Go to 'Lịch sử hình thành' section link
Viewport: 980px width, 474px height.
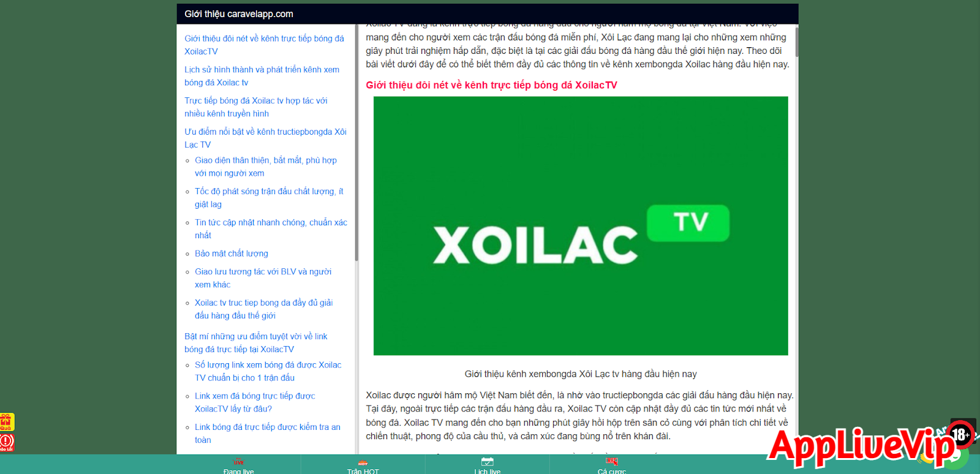[262, 76]
